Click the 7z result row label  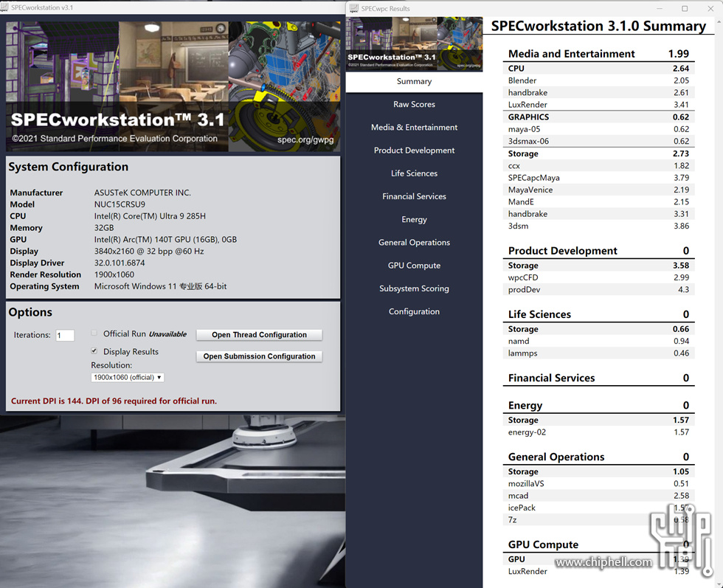pyautogui.click(x=512, y=519)
